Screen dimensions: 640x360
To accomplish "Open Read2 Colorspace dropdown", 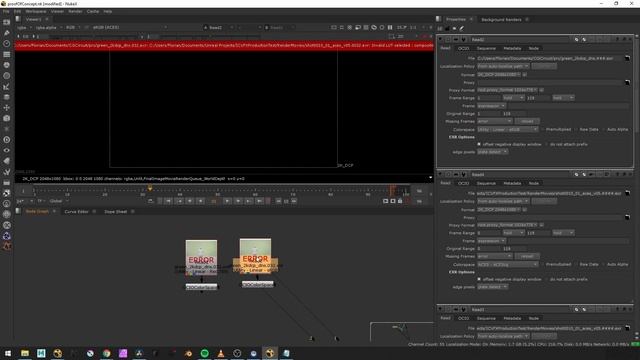I will [x=508, y=129].
